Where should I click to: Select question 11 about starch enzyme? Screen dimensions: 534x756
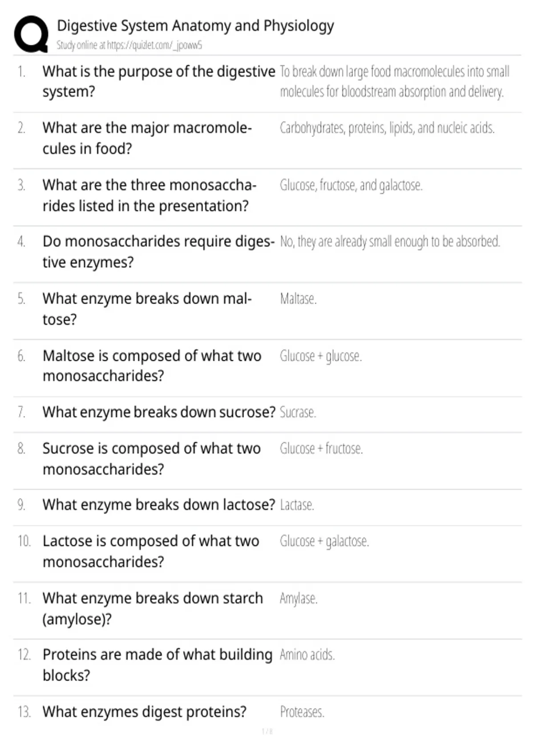coord(153,608)
